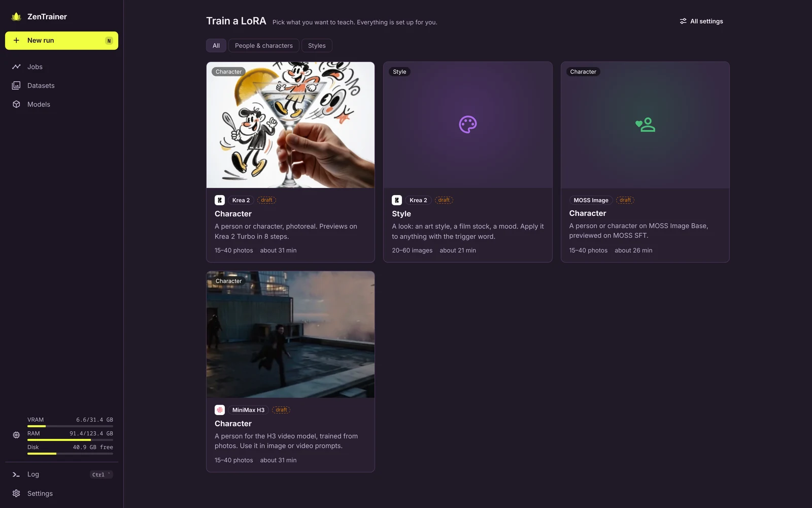
Task: Click the 'Ctrl `' shortcut hint beside Log
Action: point(101,474)
